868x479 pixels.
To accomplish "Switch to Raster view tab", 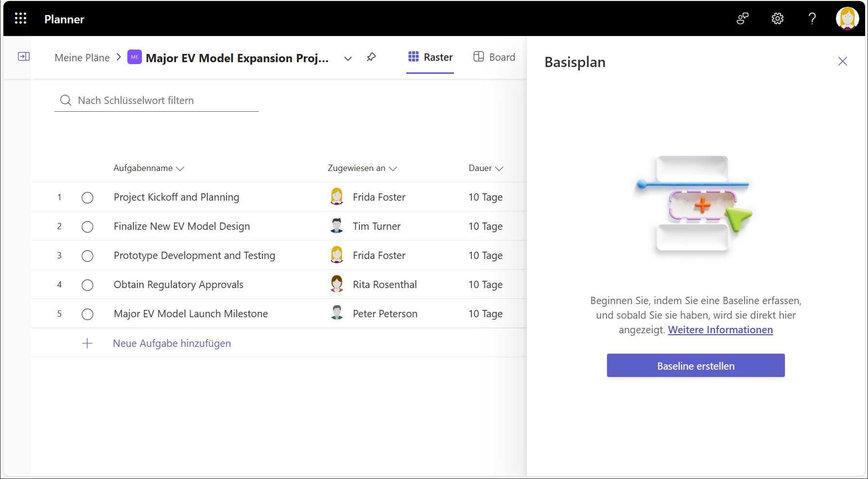I will coord(430,57).
